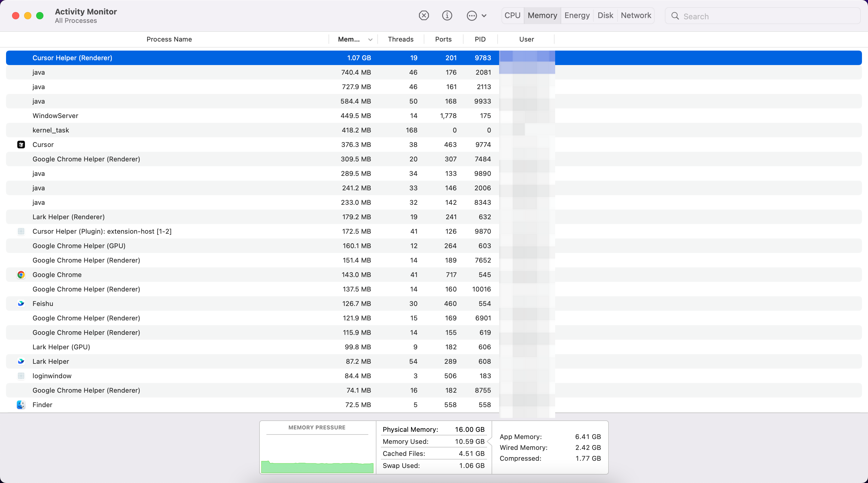Click the Feishu app icon

(21, 304)
